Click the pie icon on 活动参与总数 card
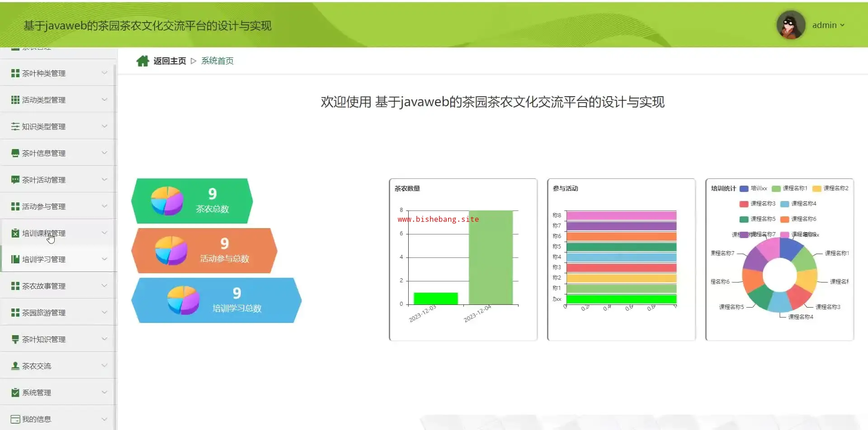This screenshot has height=430, width=868. (x=171, y=250)
